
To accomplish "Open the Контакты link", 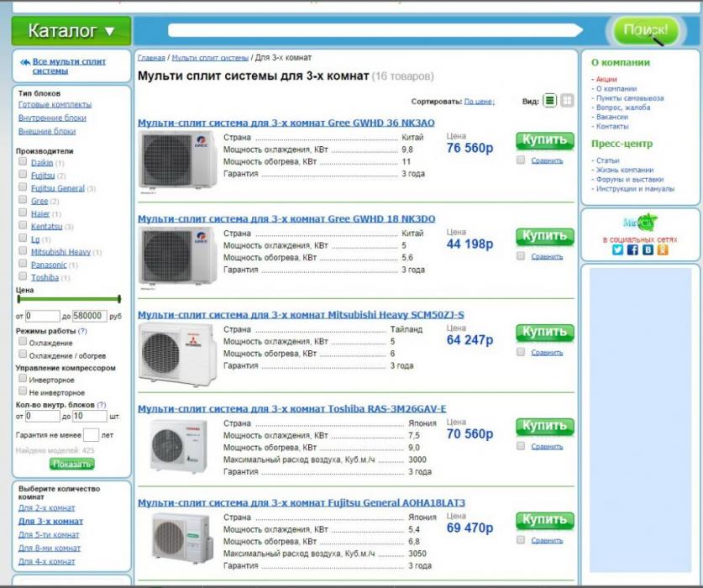I will tap(612, 126).
